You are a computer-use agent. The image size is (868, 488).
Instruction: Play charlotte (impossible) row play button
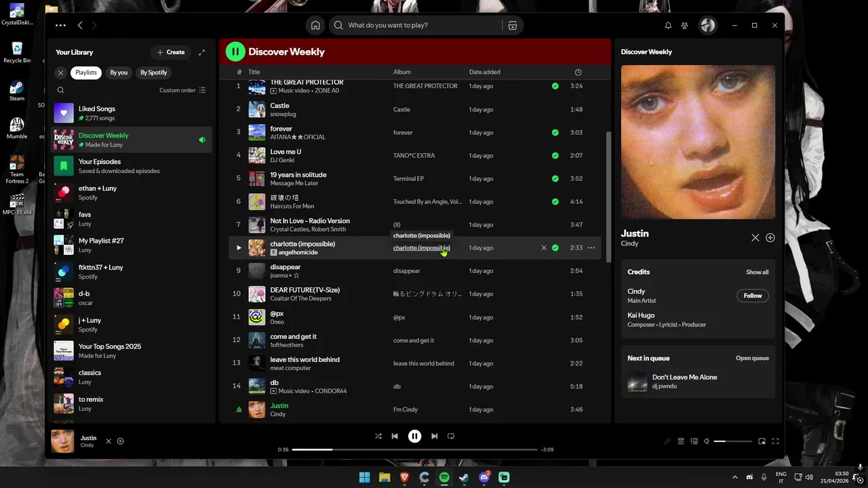pos(239,248)
